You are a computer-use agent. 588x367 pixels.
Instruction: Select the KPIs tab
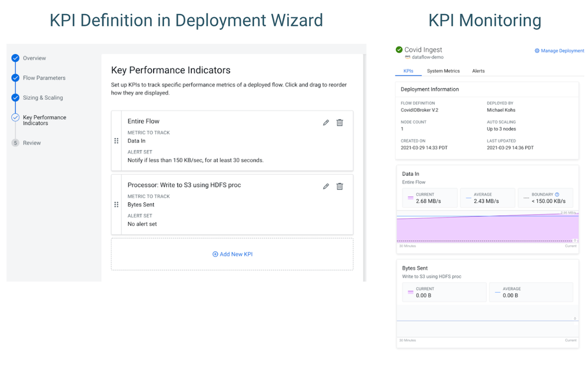408,71
